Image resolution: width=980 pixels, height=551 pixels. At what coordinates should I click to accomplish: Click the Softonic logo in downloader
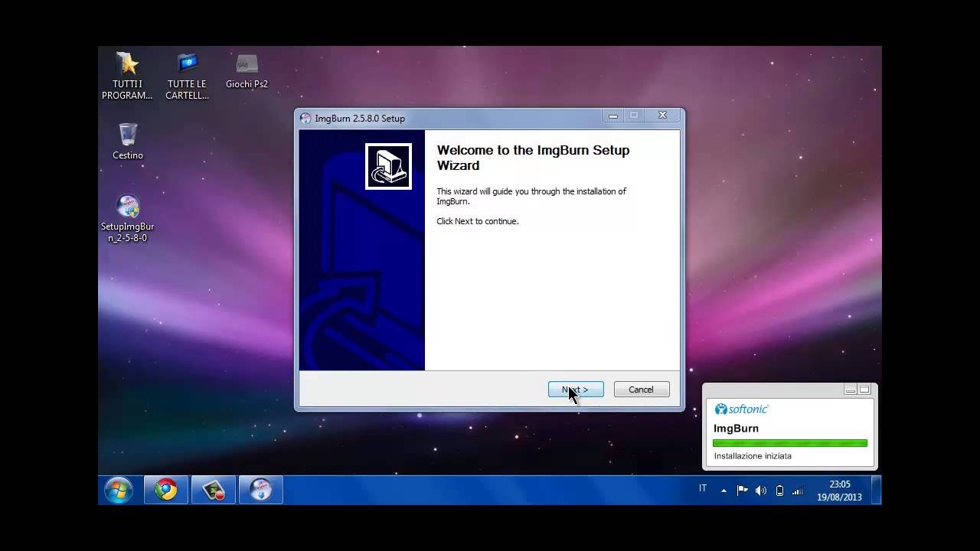741,409
